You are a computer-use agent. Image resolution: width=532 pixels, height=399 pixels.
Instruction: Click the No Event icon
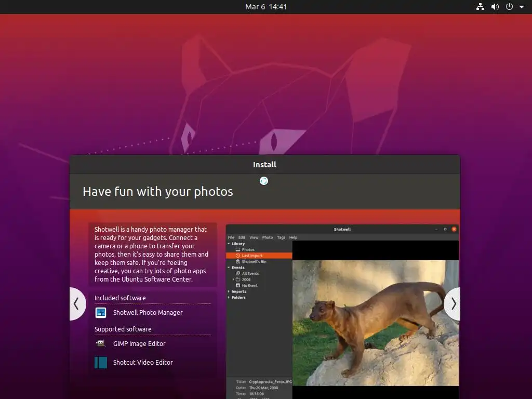click(238, 286)
